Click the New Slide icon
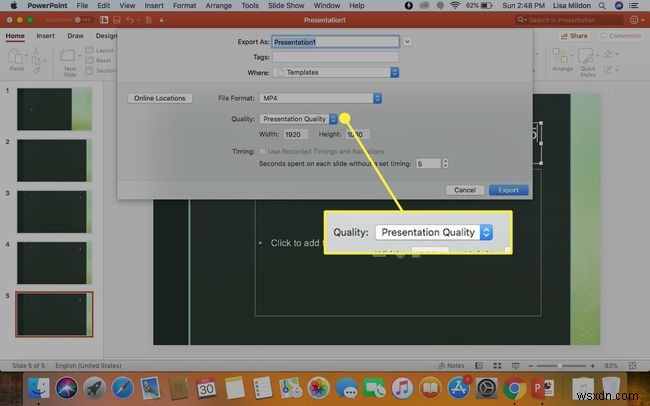 tap(68, 55)
